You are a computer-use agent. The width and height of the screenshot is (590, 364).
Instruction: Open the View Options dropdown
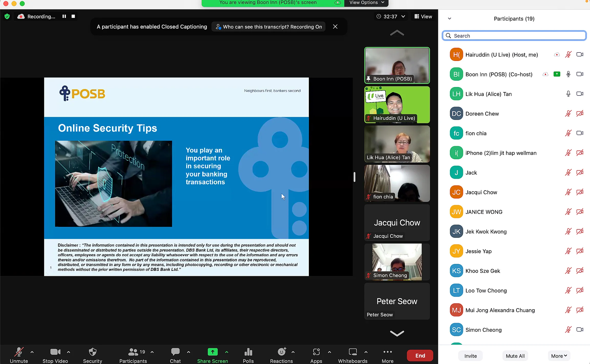[366, 3]
